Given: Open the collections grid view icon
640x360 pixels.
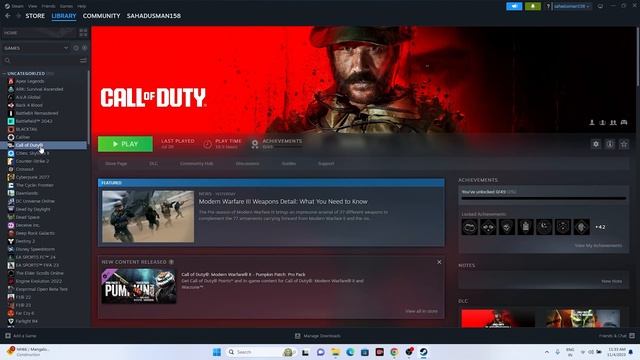Looking at the screenshot, I should coord(83,33).
